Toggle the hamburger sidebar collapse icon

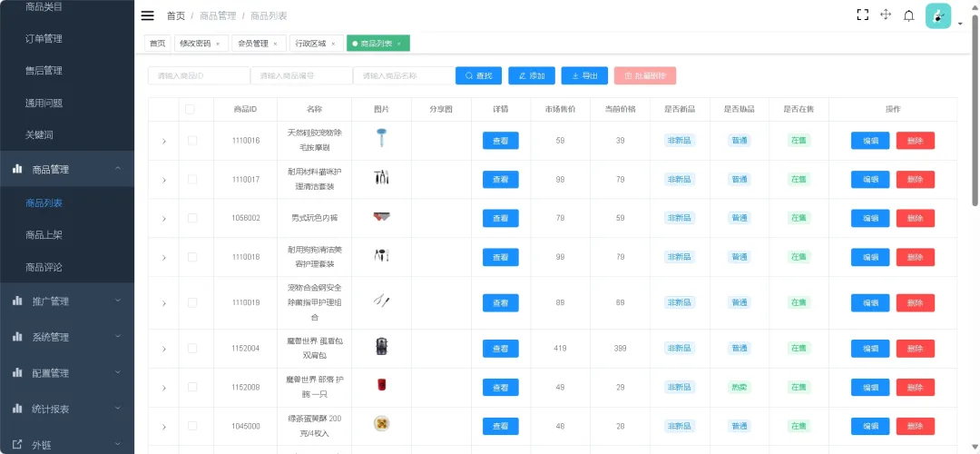[x=148, y=15]
